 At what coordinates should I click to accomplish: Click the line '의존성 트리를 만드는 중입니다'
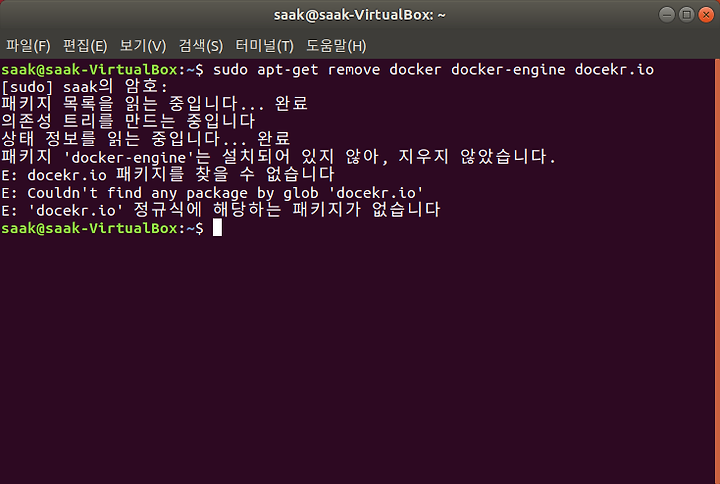click(128, 122)
